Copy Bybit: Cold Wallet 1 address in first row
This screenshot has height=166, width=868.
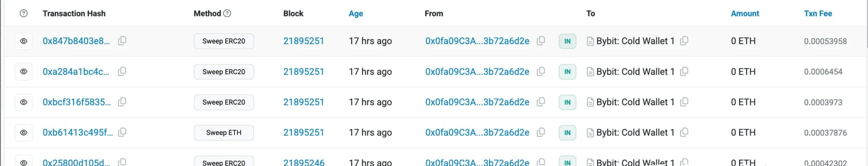coord(684,41)
